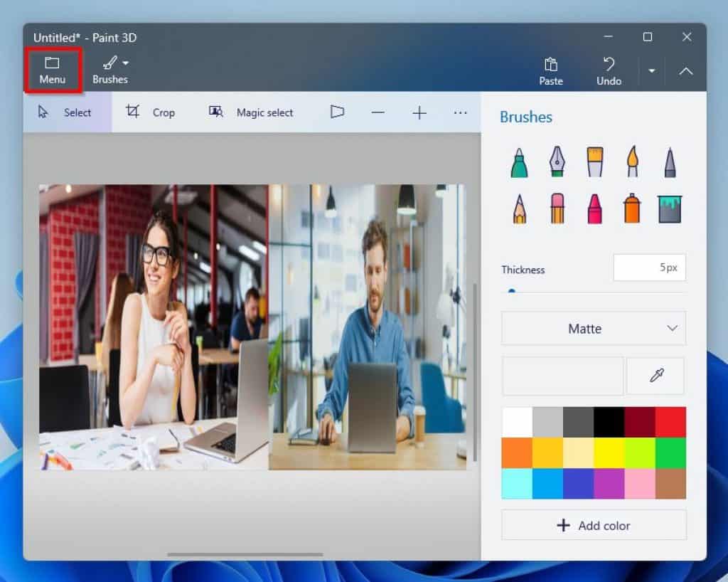Choose the orange color swatch
This screenshot has width=728, height=582.
click(517, 453)
